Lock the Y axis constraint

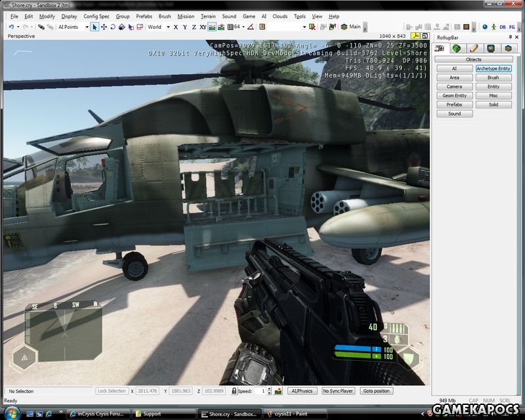pyautogui.click(x=185, y=27)
